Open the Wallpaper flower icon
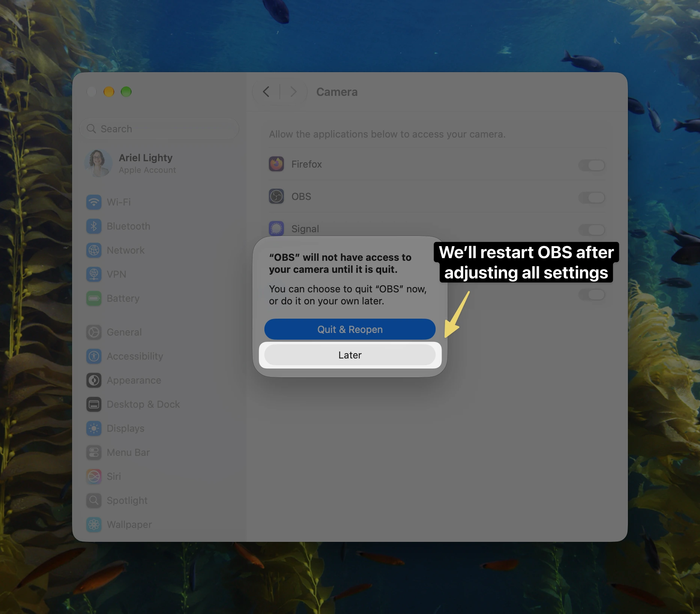This screenshot has height=614, width=700. tap(94, 525)
